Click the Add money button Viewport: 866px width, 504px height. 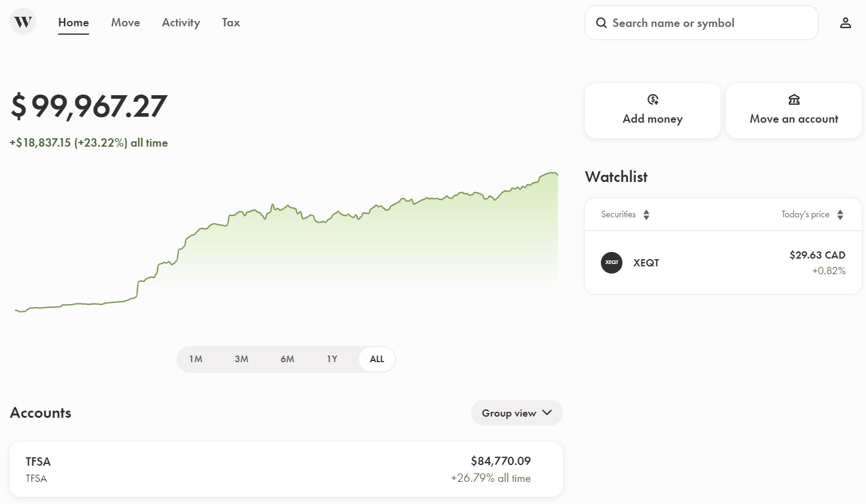(652, 111)
